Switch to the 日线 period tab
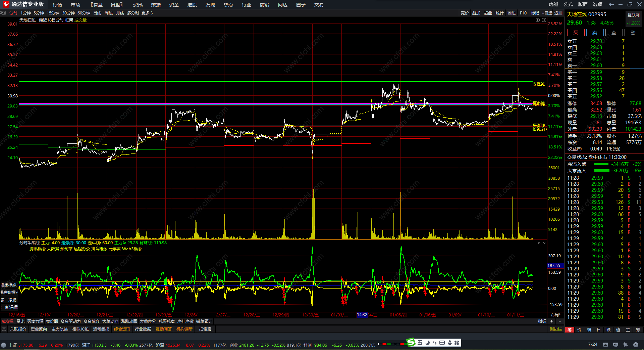The height and width of the screenshot is (350, 644). tap(97, 13)
